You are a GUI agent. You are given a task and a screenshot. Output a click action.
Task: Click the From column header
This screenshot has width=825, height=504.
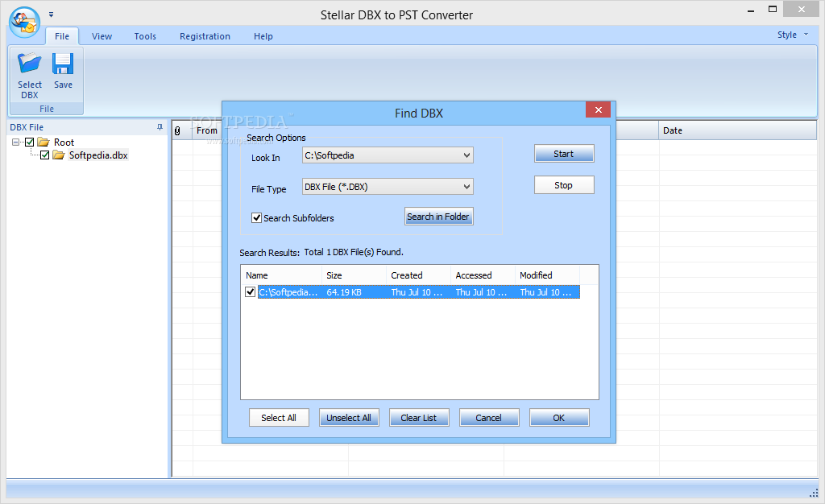[x=207, y=131]
